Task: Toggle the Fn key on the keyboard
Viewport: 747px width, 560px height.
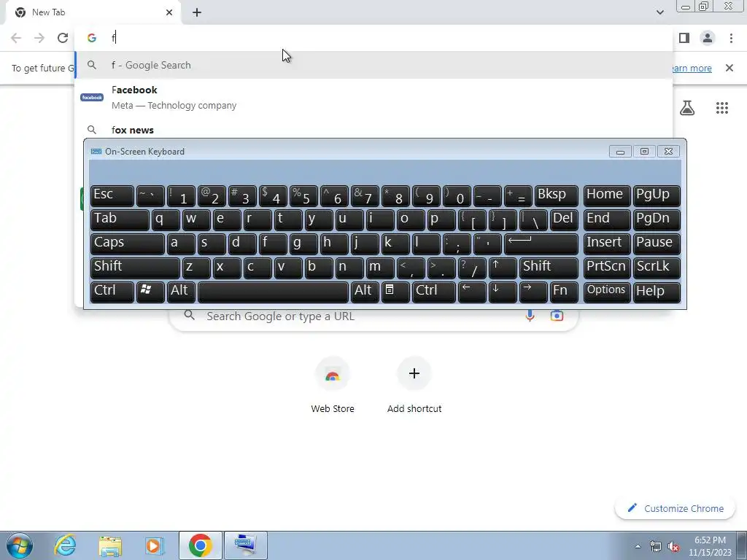Action: point(564,292)
